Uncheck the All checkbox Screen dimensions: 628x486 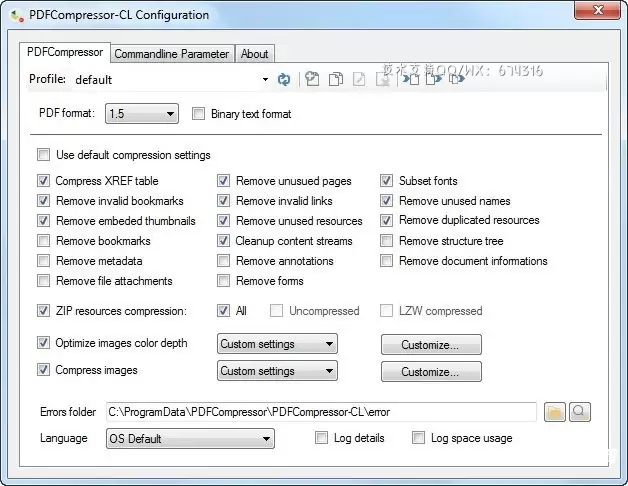tap(223, 311)
